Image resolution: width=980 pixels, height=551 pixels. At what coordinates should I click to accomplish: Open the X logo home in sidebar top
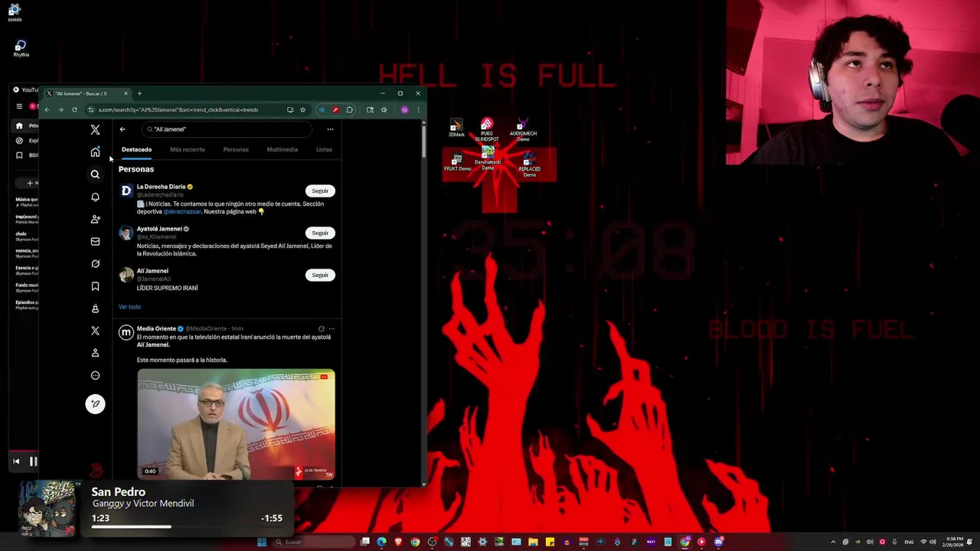95,130
